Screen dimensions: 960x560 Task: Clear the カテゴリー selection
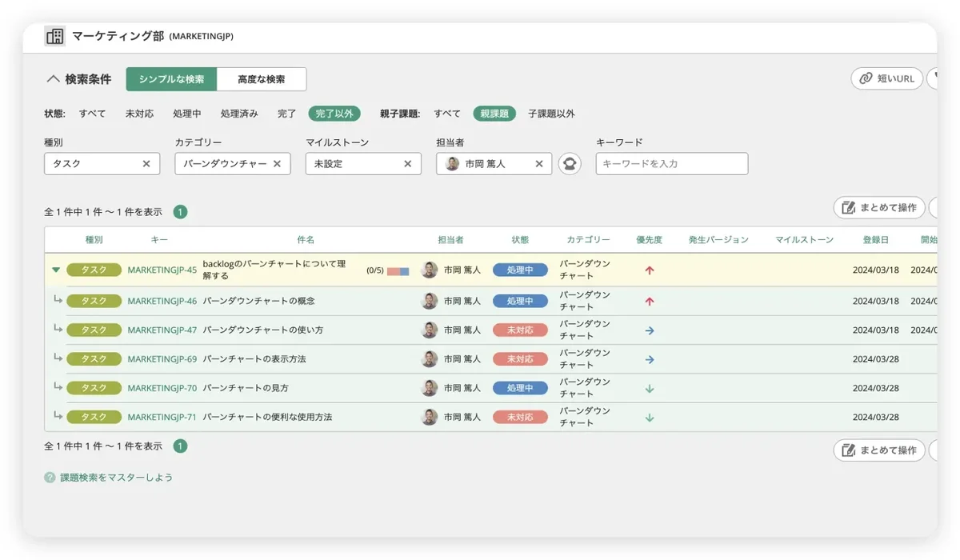(x=277, y=163)
